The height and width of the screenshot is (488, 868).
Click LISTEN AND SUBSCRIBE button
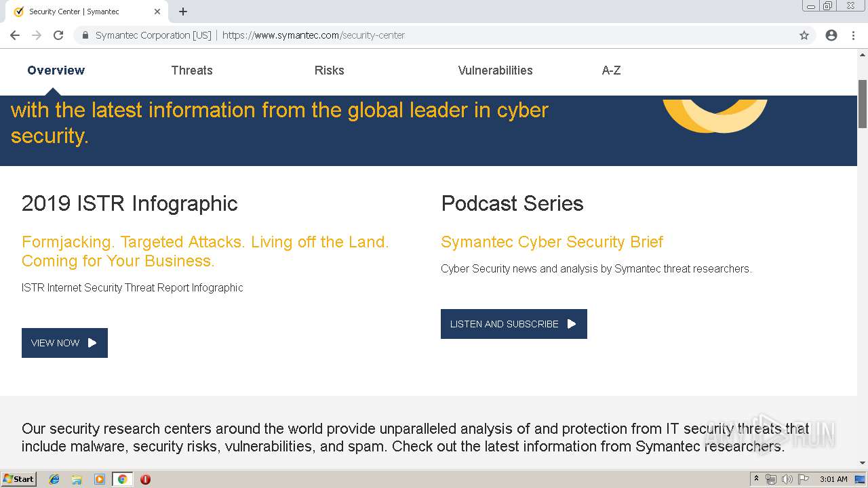(513, 324)
